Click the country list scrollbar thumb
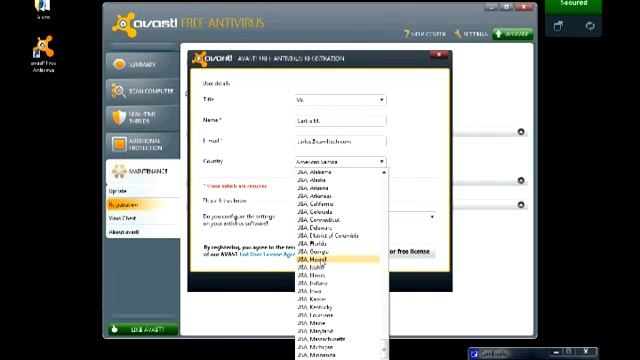 tap(384, 348)
